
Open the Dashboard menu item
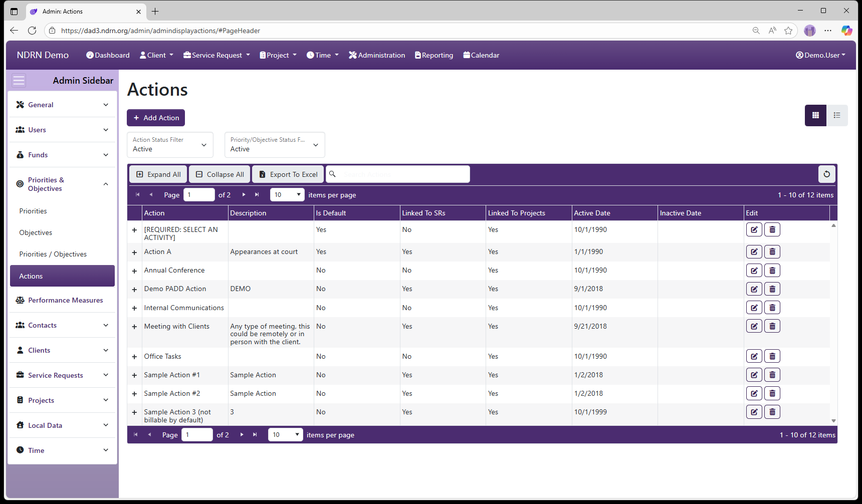108,55
